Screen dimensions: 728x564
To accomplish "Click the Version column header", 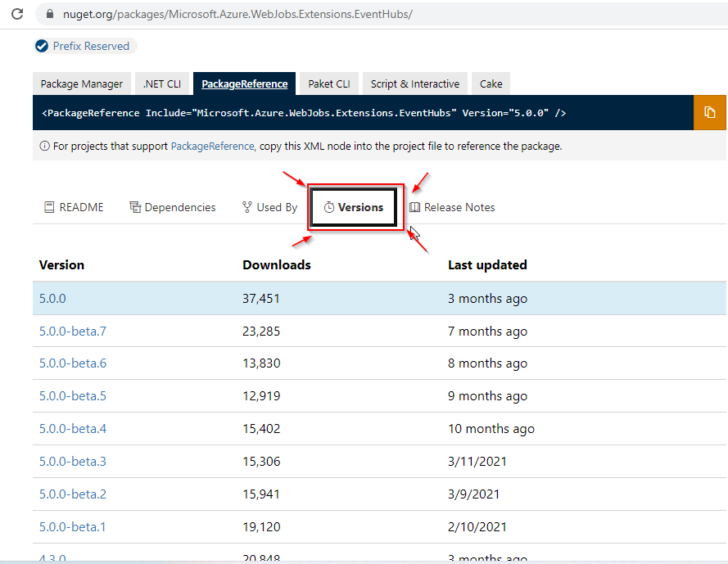I will (61, 264).
